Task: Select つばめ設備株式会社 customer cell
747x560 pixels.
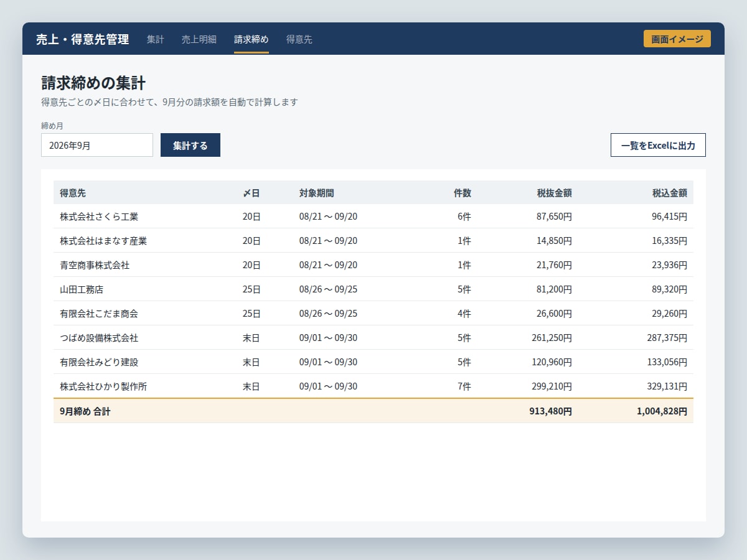Action: (x=99, y=338)
